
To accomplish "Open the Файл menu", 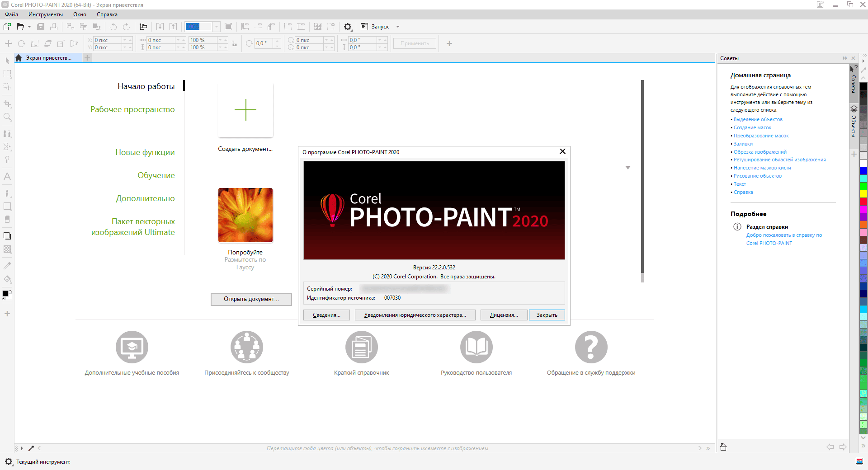I will pos(12,14).
